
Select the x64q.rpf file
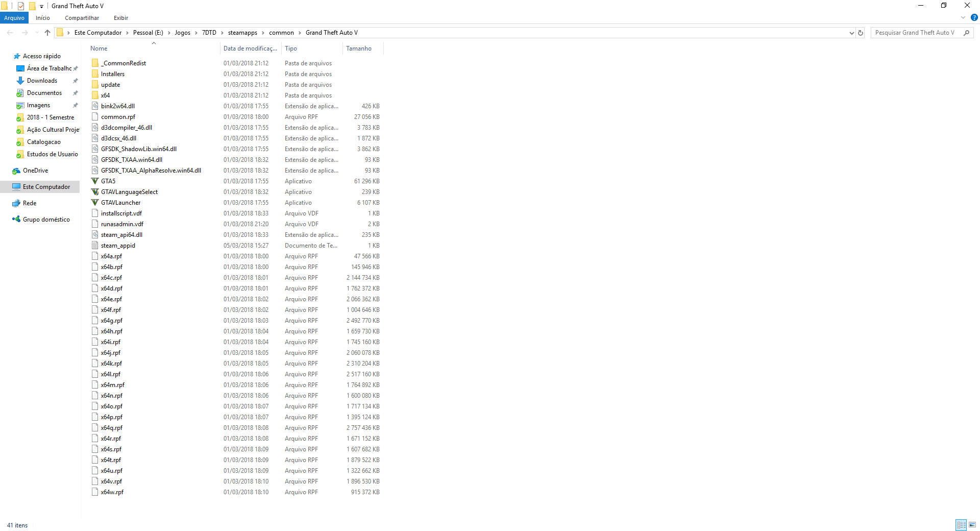(111, 428)
